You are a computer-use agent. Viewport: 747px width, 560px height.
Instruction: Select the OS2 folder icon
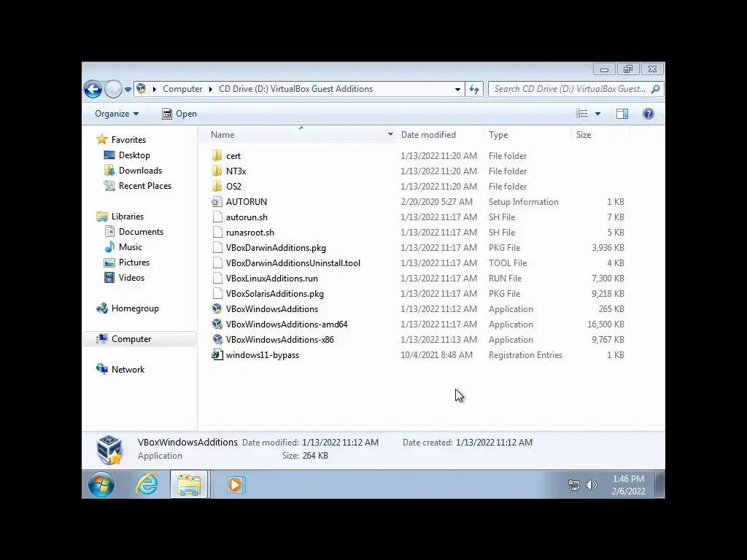(x=217, y=186)
